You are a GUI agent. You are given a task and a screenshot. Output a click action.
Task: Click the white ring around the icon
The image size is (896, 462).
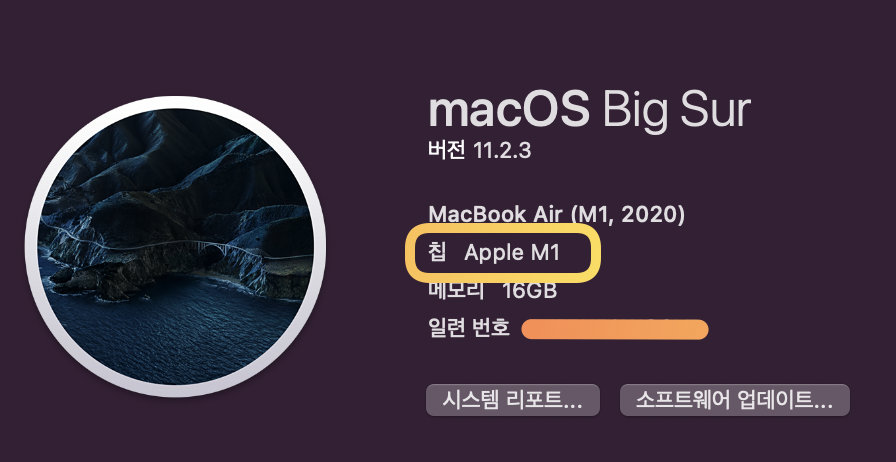tap(175, 102)
